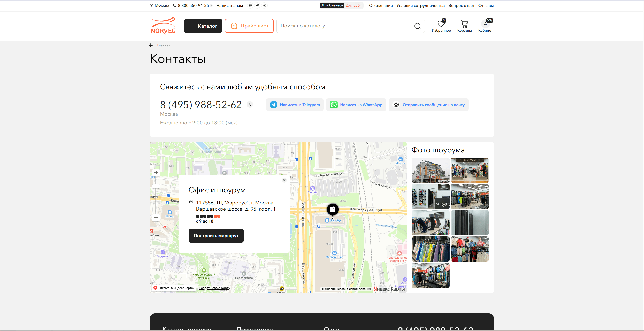Open the Каталог menu
This screenshot has width=644, height=331.
(203, 26)
